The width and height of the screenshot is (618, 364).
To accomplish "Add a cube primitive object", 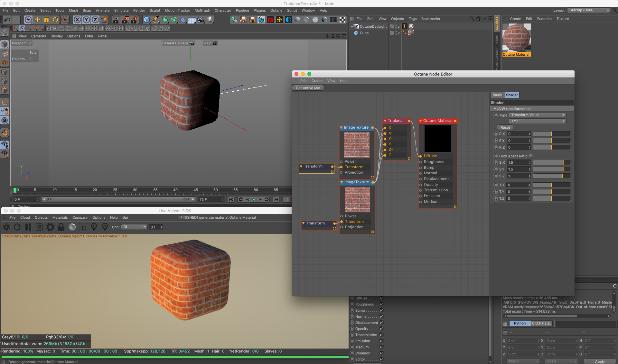I will (147, 20).
